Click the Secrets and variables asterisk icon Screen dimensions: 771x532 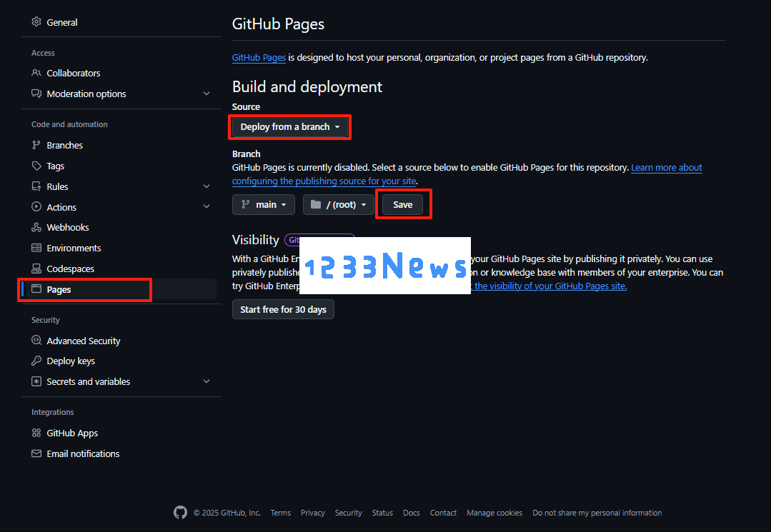pos(36,381)
